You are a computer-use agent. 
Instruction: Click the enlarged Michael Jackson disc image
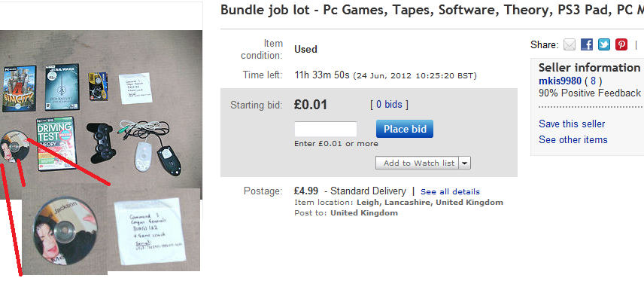(65, 228)
